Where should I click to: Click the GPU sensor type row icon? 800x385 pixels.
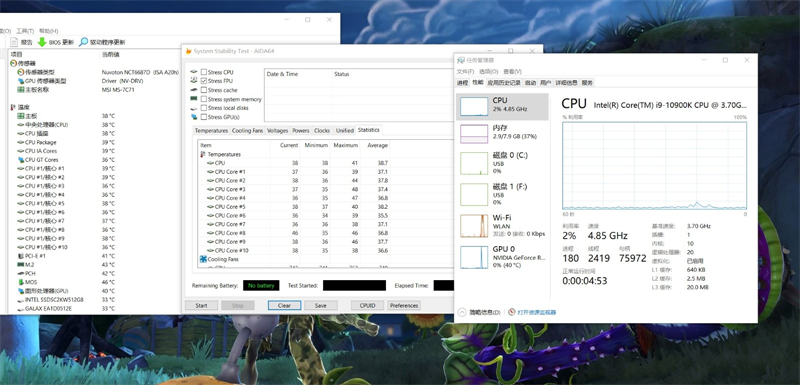pos(20,81)
